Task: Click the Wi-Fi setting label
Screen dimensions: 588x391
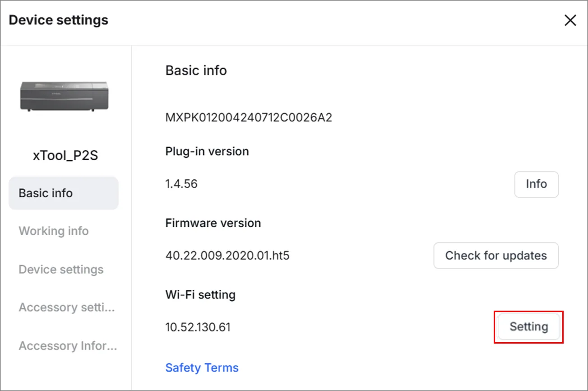Action: [200, 295]
